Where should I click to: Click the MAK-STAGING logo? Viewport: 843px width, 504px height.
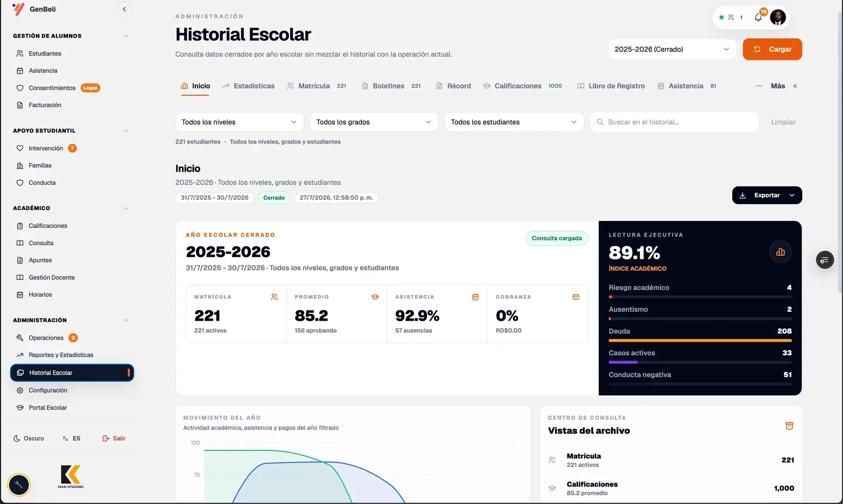point(71,477)
